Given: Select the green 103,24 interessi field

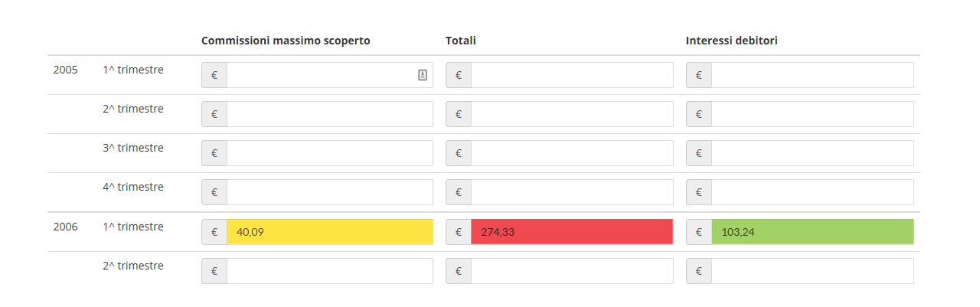Looking at the screenshot, I should click(x=812, y=232).
